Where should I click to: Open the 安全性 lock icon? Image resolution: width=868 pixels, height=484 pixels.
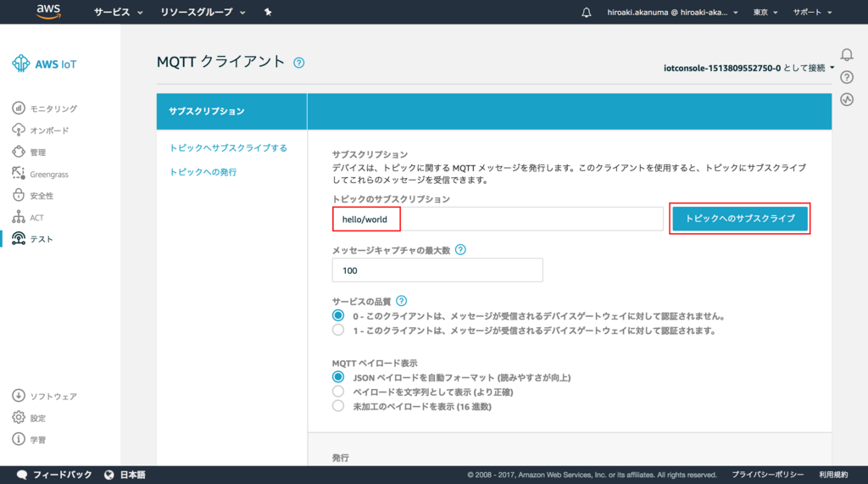[19, 195]
